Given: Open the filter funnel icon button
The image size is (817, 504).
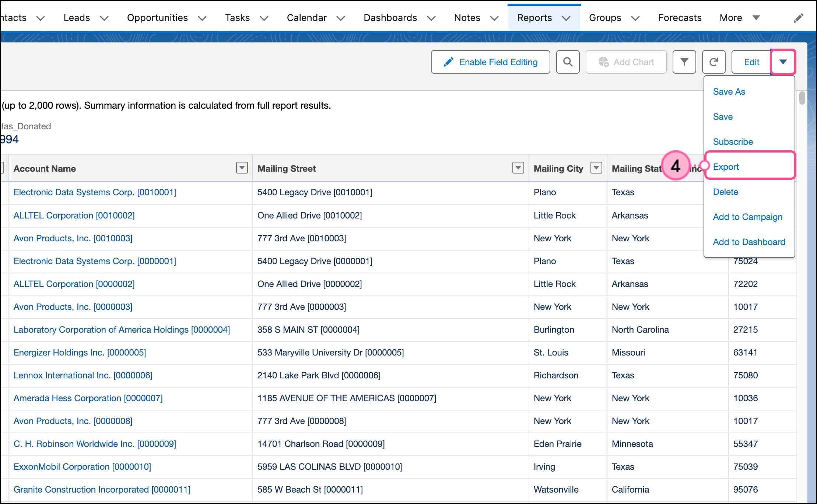Looking at the screenshot, I should [684, 62].
